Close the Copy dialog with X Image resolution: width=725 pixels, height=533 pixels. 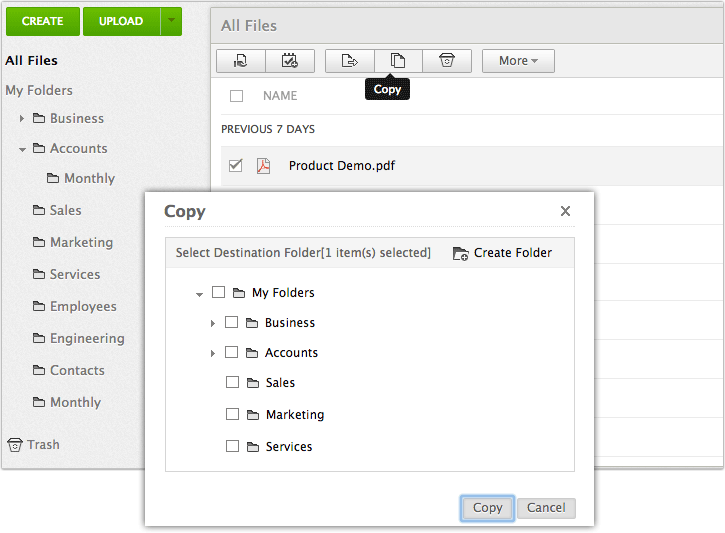[x=565, y=211]
